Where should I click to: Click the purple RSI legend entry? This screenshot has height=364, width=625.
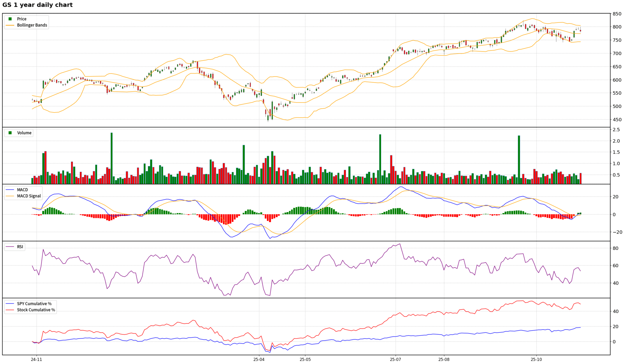[x=20, y=247]
